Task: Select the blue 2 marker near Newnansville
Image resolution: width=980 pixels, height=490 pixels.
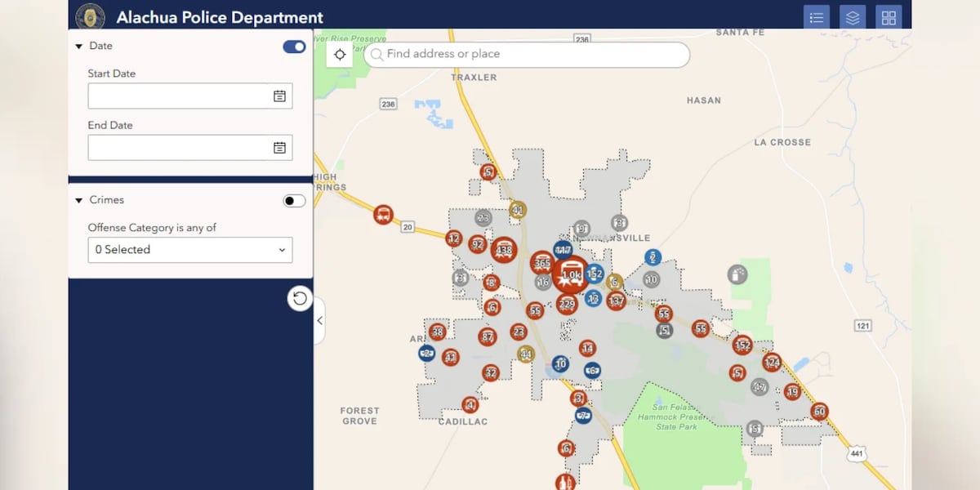Action: (x=652, y=257)
